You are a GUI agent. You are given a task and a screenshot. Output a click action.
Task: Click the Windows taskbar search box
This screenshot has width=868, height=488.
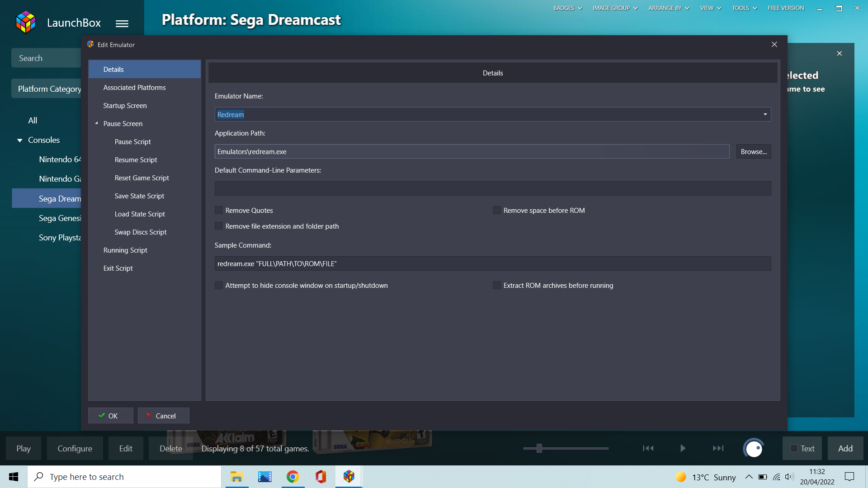pyautogui.click(x=124, y=477)
